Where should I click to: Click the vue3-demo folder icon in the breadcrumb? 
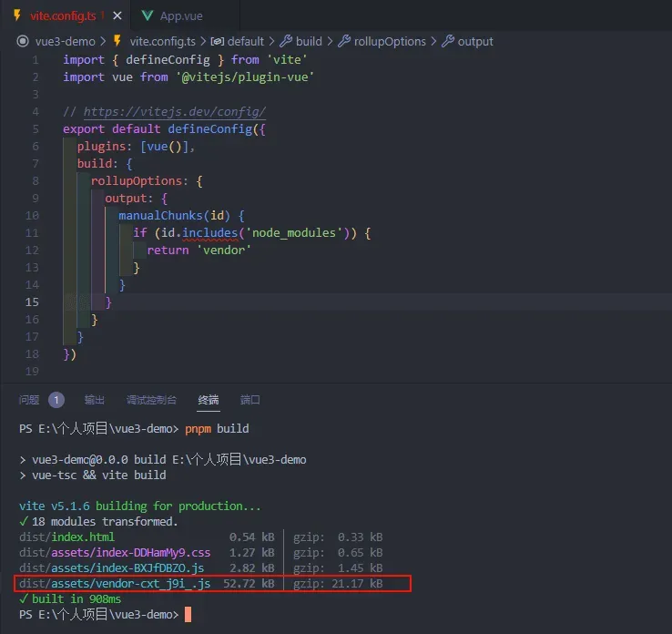coord(23,41)
